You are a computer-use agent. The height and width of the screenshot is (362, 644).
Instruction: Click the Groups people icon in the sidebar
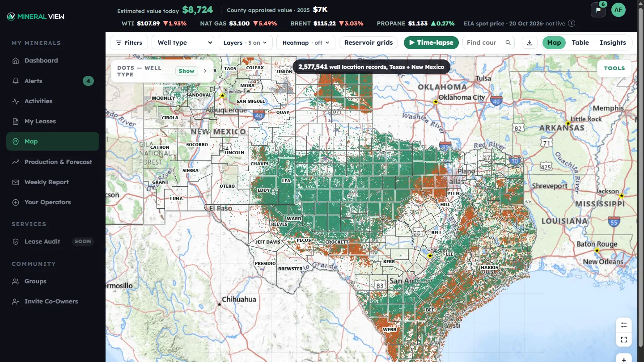tap(16, 281)
